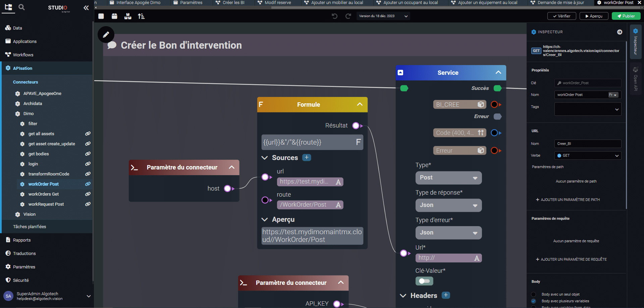Open the search magnifier in sidebar header

tap(21, 7)
